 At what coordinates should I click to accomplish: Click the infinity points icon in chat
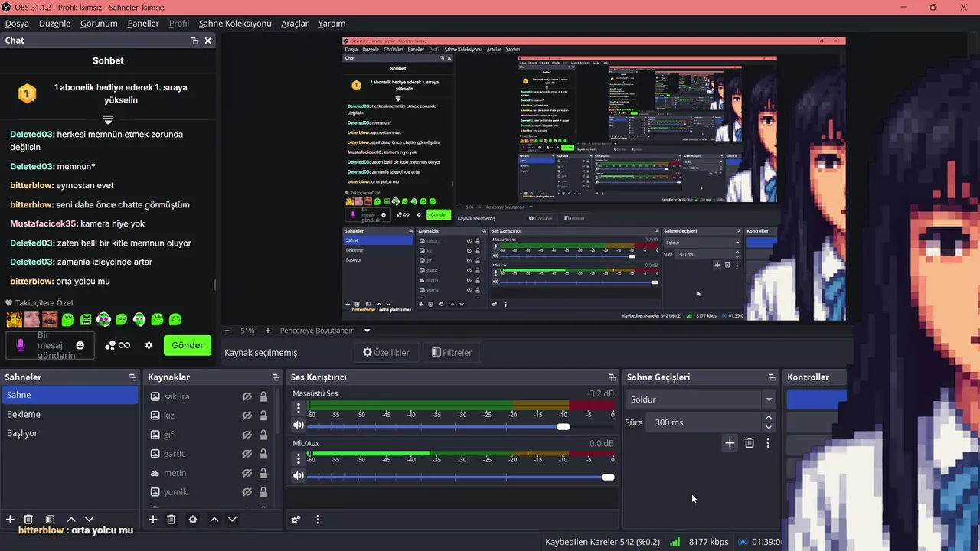(124, 345)
